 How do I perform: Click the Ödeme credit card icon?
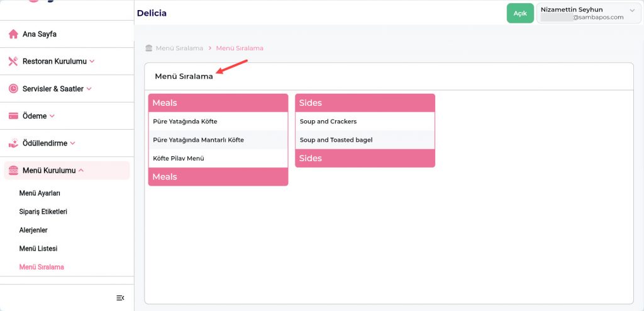pyautogui.click(x=13, y=116)
